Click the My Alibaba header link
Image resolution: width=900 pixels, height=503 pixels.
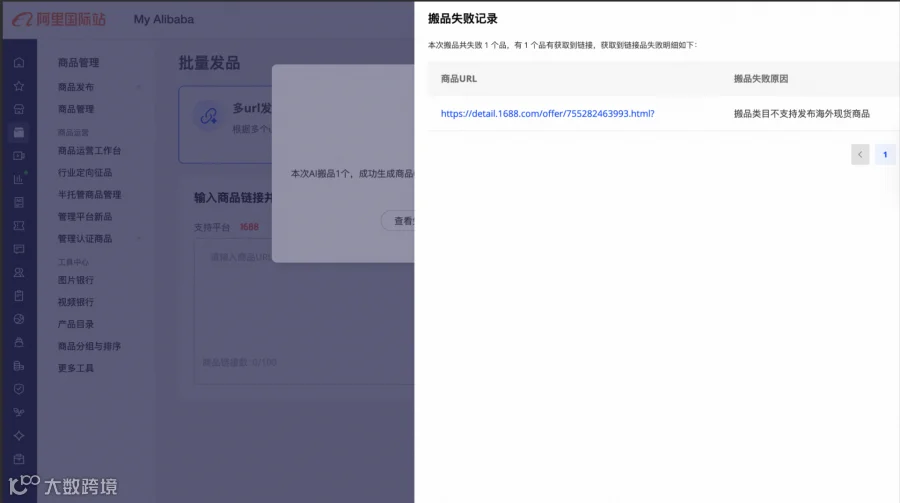pos(164,20)
